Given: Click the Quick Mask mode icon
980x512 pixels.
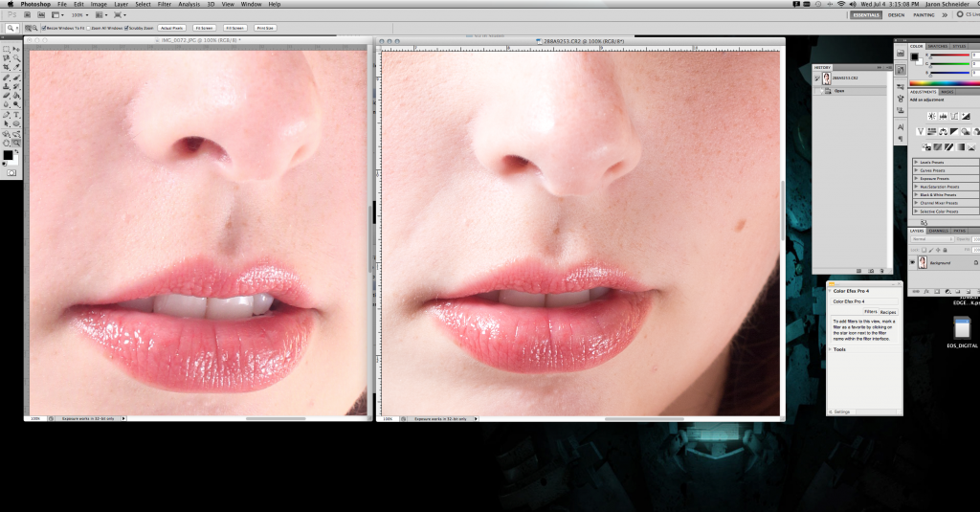Looking at the screenshot, I should (x=11, y=172).
